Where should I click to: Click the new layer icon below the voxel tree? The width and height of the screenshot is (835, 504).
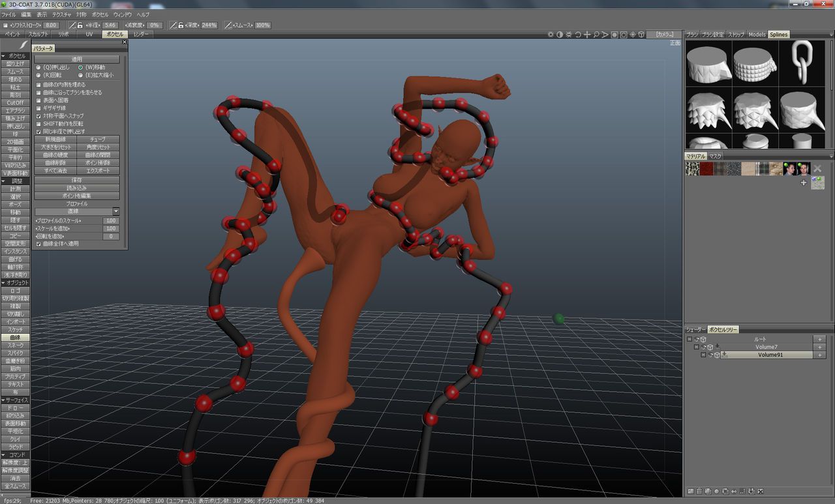(691, 490)
